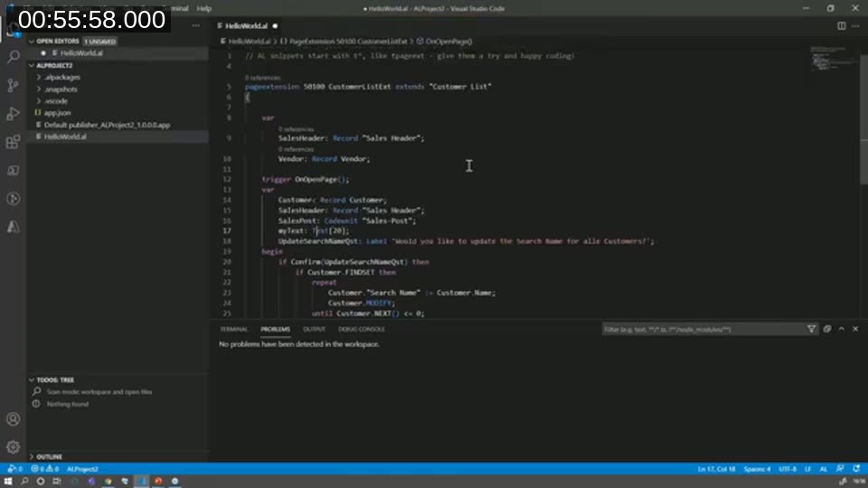Click the '1 UNSAVED' badge

click(x=100, y=41)
